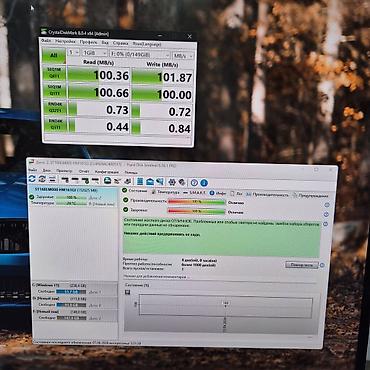Open the Настройки menu in CrystalDiskMark
The height and width of the screenshot is (370, 370).
(x=65, y=42)
